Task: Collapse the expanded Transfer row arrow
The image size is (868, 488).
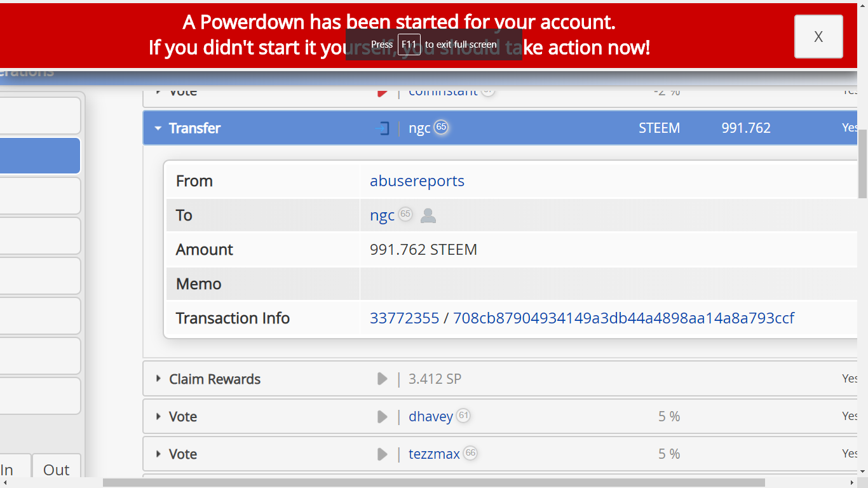Action: tap(158, 128)
